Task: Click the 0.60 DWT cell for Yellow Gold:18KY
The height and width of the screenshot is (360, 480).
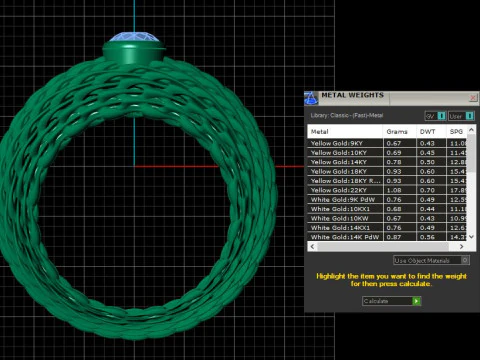Action: (431, 171)
